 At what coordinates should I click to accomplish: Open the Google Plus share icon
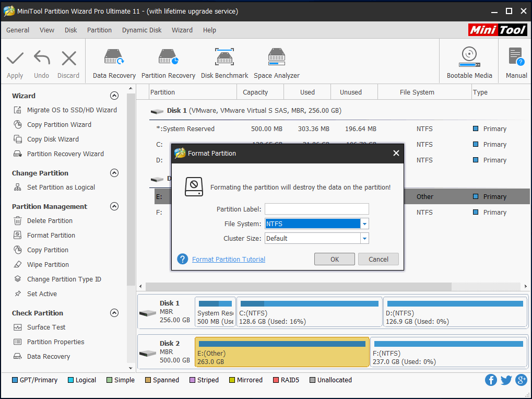click(521, 380)
